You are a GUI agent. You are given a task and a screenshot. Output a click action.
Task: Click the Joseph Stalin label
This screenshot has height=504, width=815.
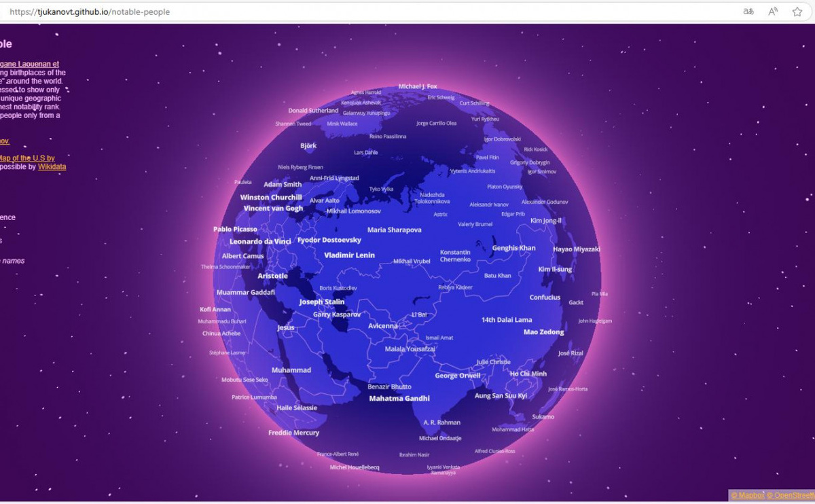tap(322, 302)
